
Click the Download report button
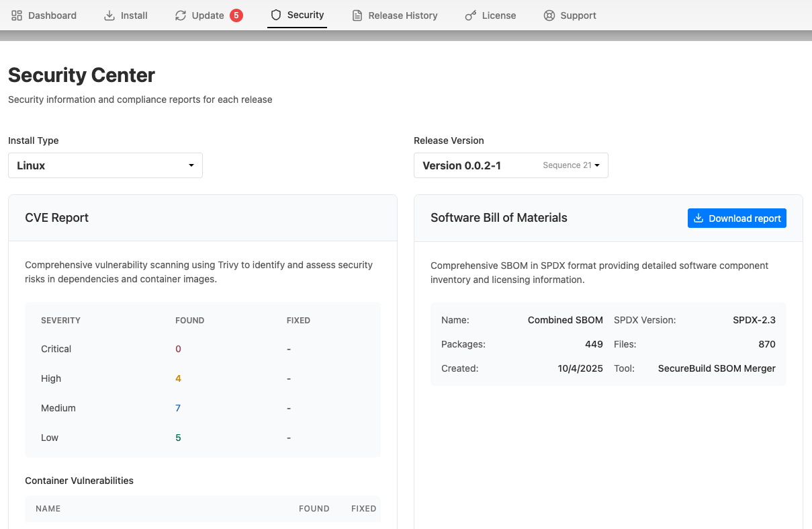click(737, 218)
